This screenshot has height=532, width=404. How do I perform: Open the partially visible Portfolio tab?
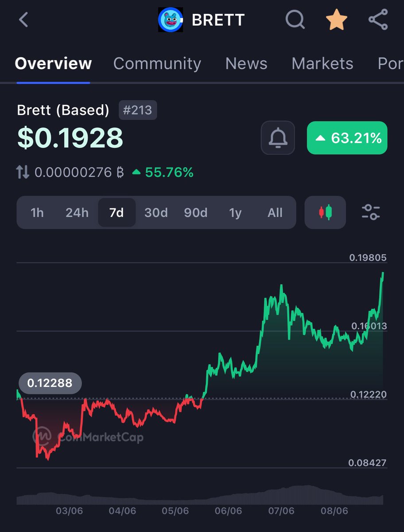point(390,63)
